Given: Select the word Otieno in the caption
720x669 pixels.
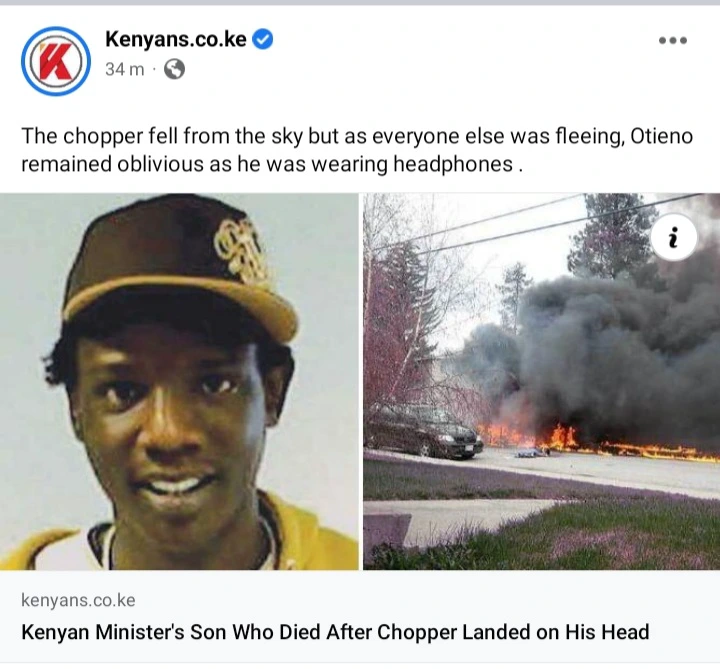Looking at the screenshot, I should click(662, 136).
